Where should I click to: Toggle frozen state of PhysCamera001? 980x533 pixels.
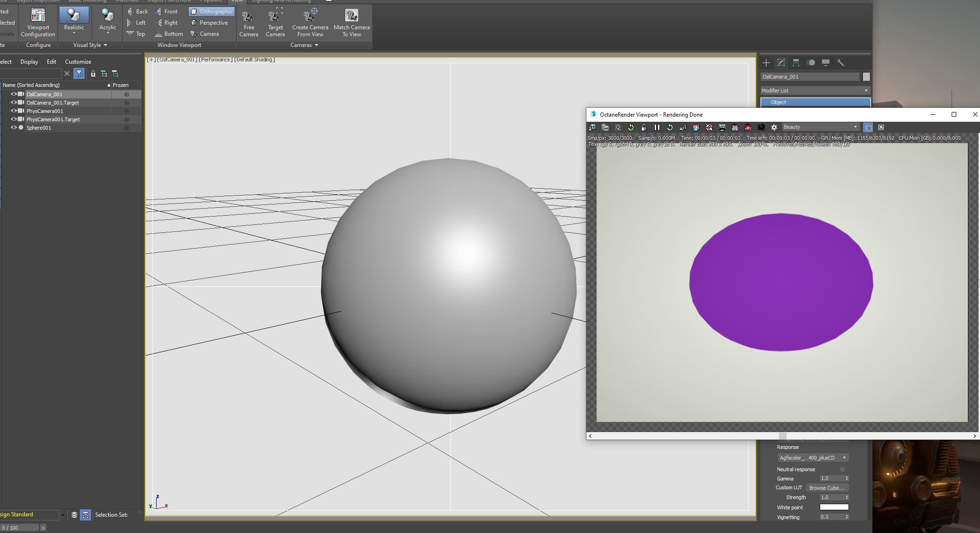click(x=126, y=111)
